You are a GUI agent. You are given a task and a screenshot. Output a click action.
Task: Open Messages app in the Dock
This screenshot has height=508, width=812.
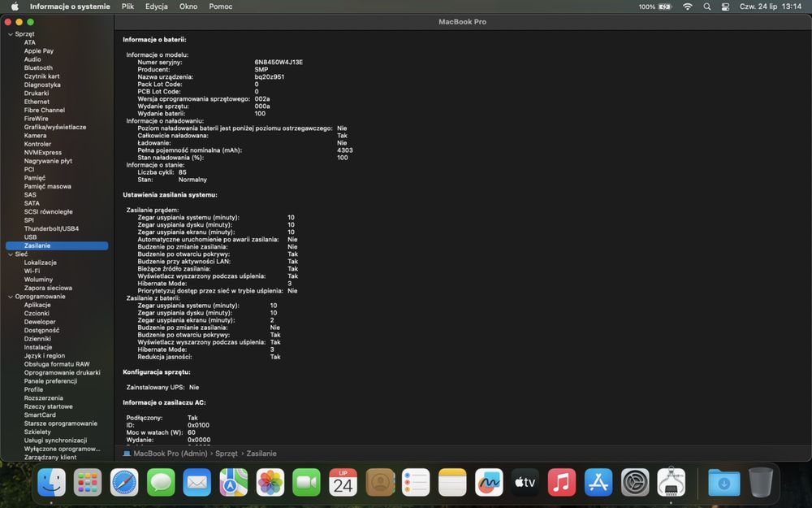161,483
